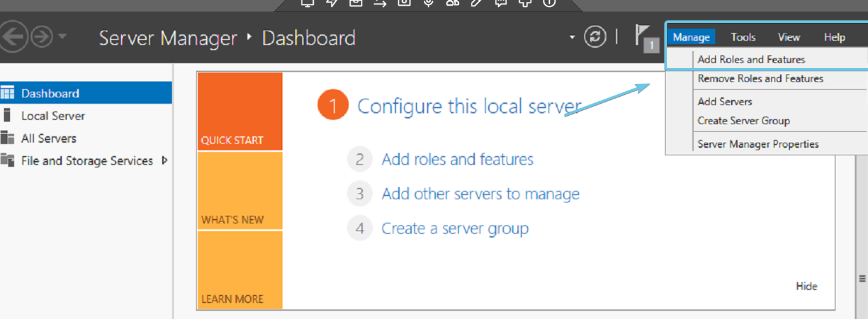Click the Local Server icon in sidebar

point(8,116)
